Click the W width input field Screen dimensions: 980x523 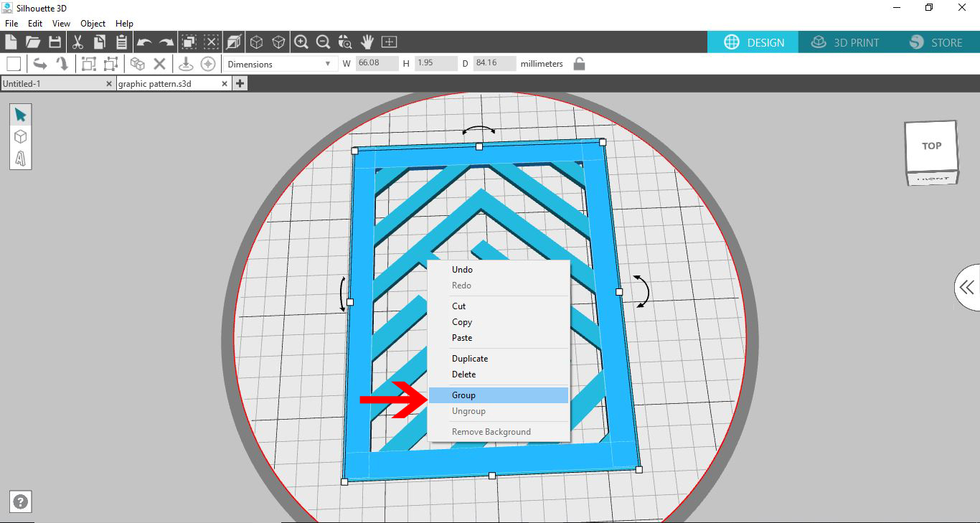[377, 63]
